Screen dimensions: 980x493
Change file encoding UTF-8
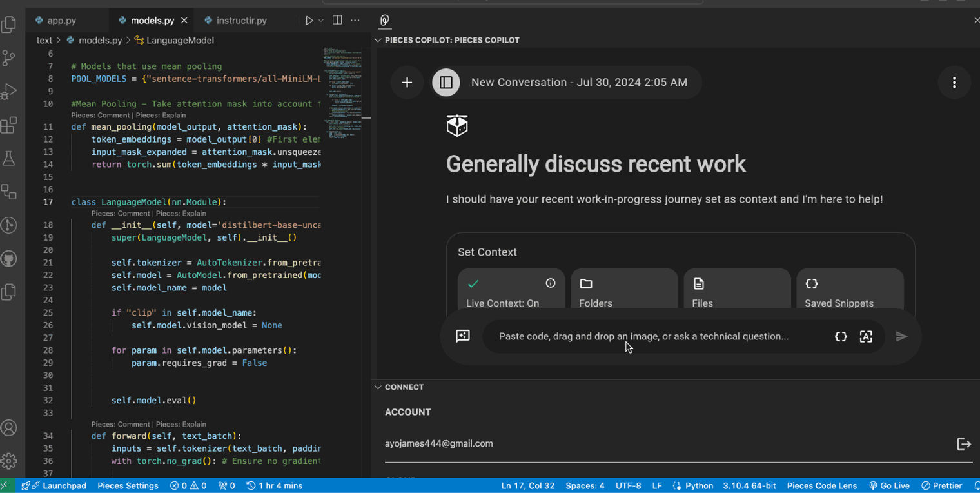click(x=628, y=486)
